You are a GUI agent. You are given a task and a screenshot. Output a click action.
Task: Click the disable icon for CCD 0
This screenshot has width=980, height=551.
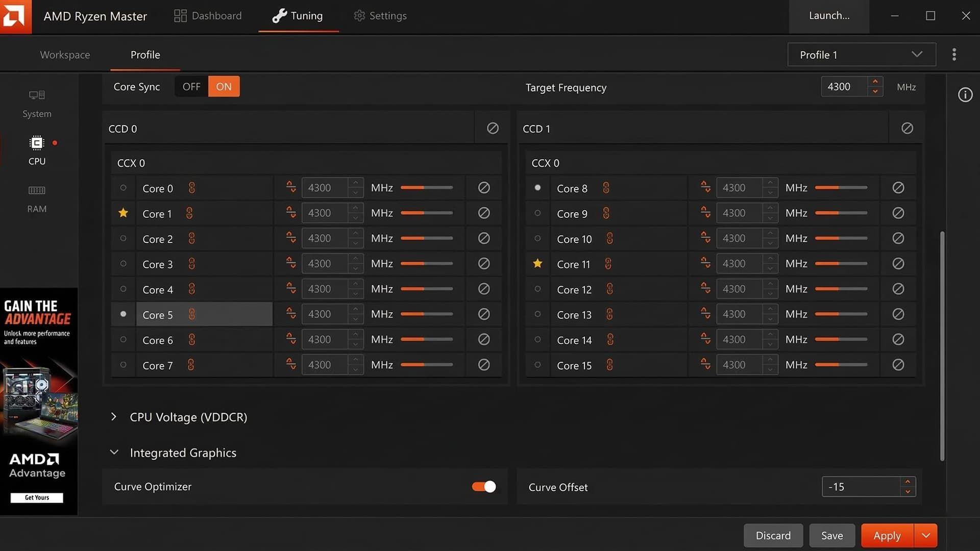pyautogui.click(x=492, y=129)
